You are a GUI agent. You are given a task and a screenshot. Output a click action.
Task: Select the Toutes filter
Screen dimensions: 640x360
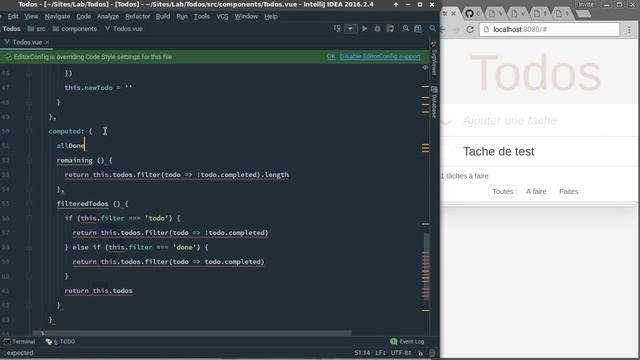pos(502,191)
